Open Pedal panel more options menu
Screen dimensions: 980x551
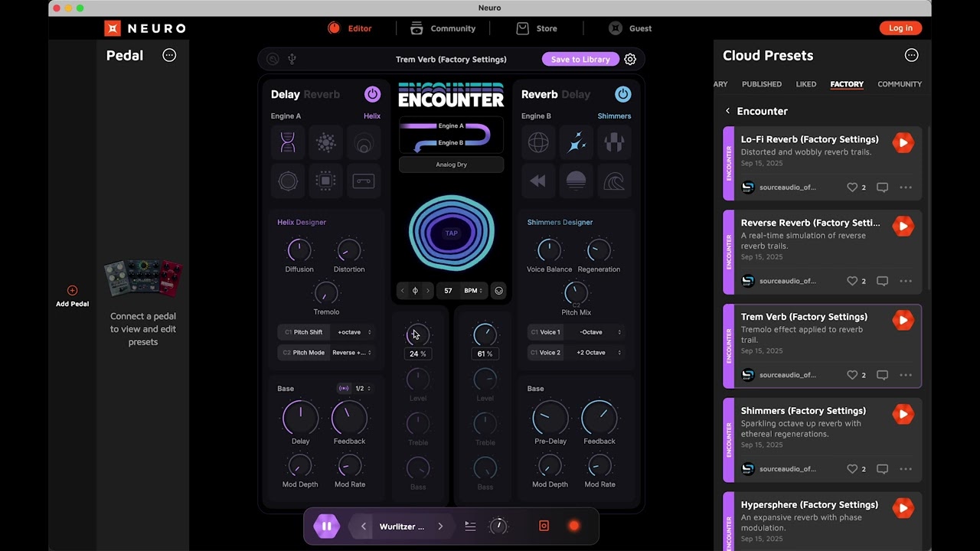pyautogui.click(x=169, y=55)
